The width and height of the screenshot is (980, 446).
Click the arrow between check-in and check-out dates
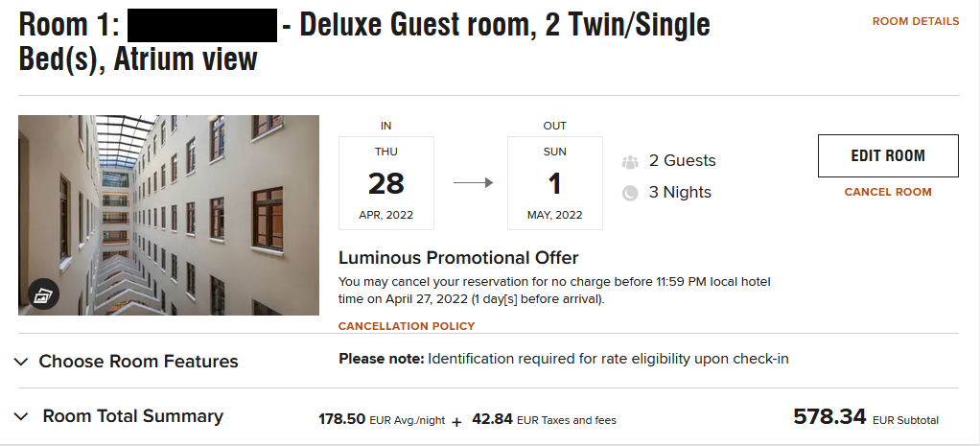click(472, 183)
